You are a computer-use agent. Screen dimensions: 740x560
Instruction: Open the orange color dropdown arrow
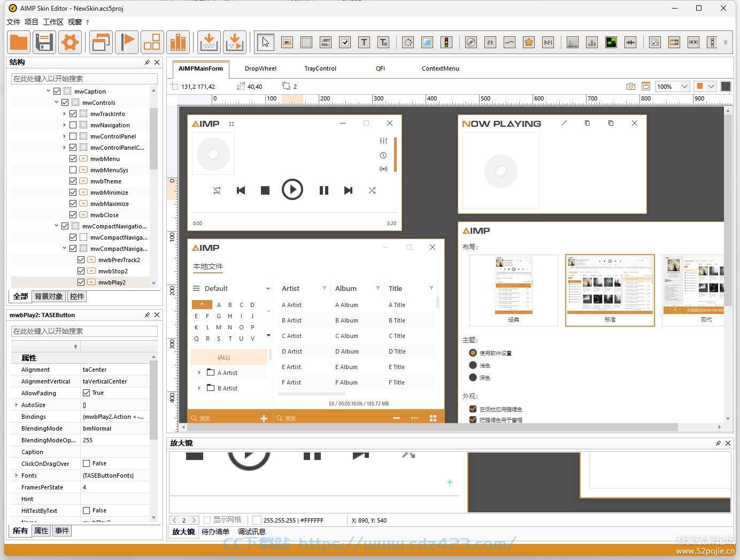coord(711,86)
